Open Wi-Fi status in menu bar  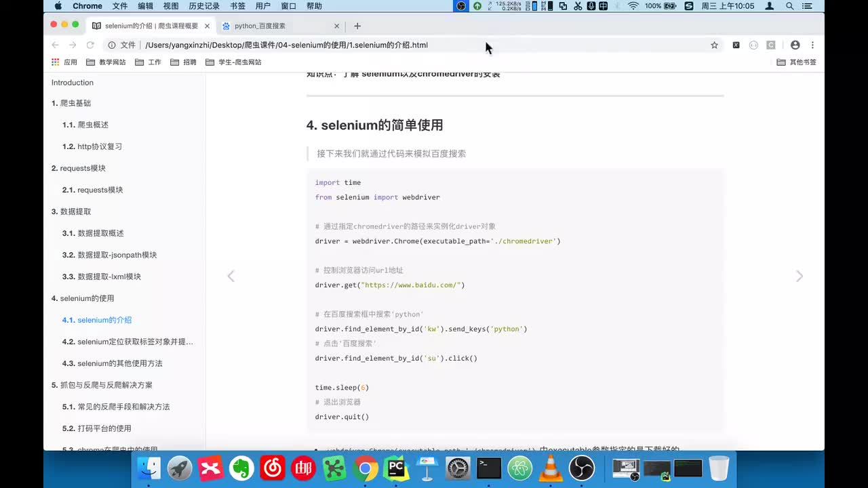pyautogui.click(x=633, y=5)
